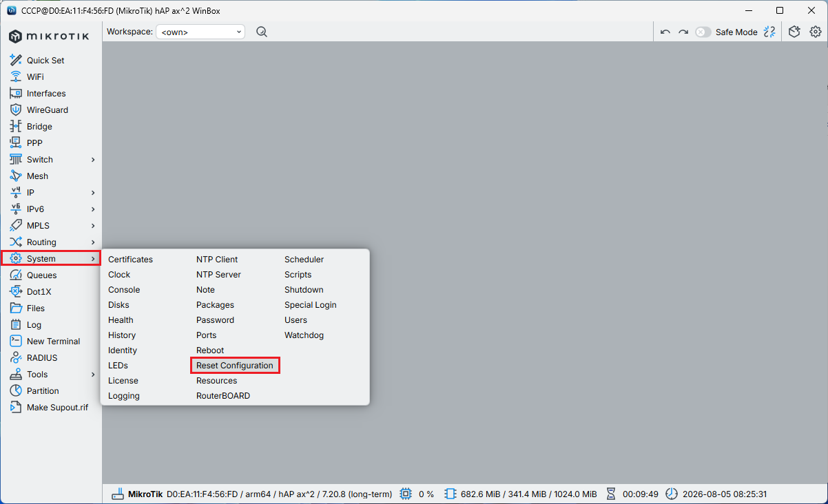The image size is (828, 504).
Task: Open the Workspace dropdown
Action: point(200,32)
